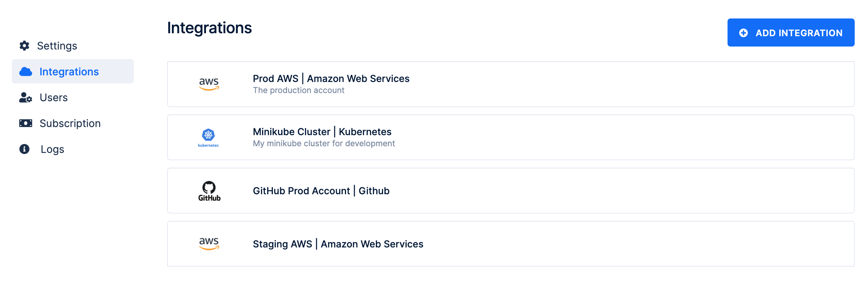Viewport: 868px width, 308px height.
Task: Click the Integrations cloud icon
Action: point(26,72)
